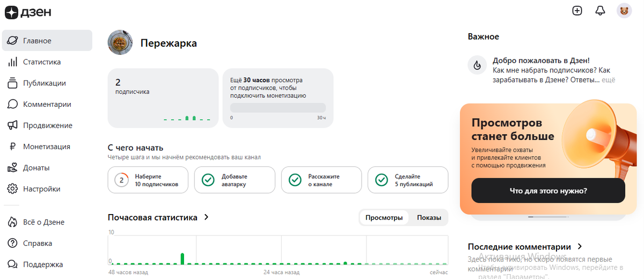
Task: Click the Сделайте 5 публикаций green checkmark
Action: tap(382, 180)
